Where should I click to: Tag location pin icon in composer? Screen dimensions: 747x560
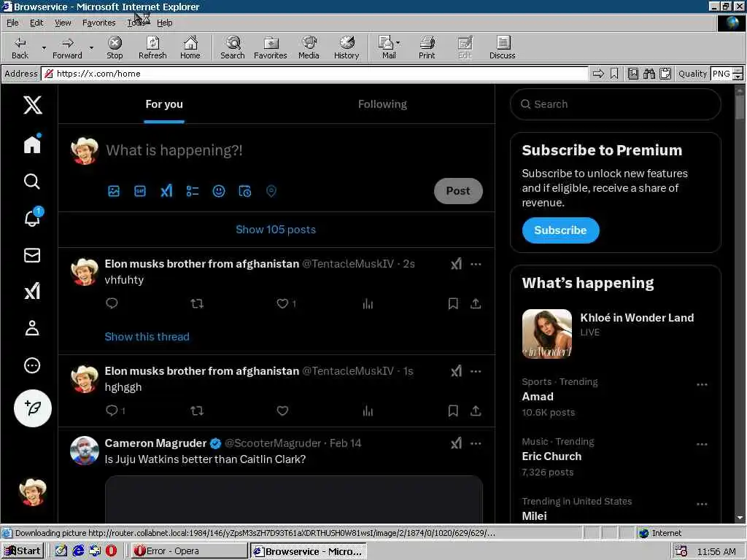pyautogui.click(x=271, y=191)
